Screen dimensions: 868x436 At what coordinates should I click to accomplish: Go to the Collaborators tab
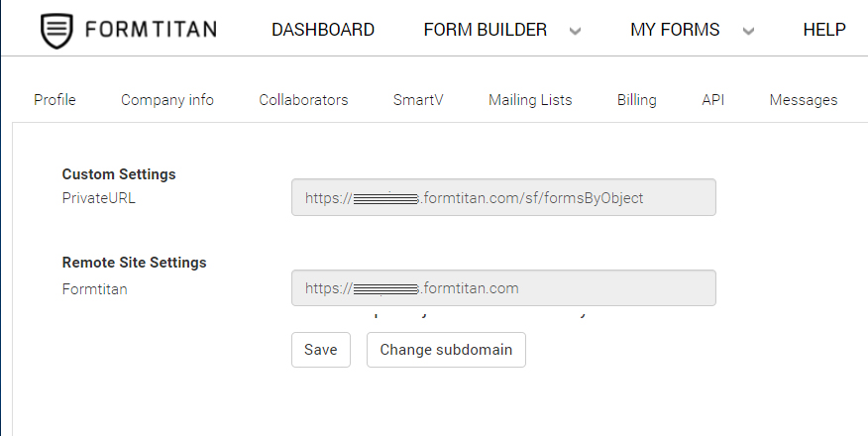pyautogui.click(x=303, y=100)
